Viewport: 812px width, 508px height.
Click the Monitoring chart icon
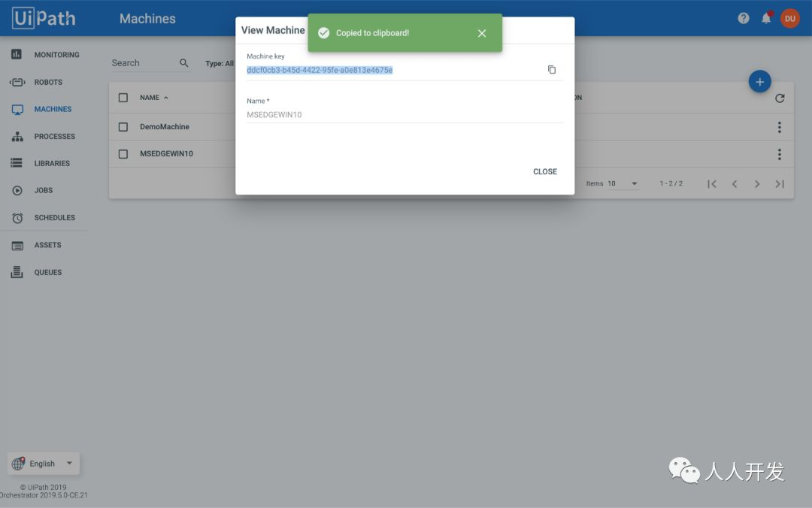[17, 54]
